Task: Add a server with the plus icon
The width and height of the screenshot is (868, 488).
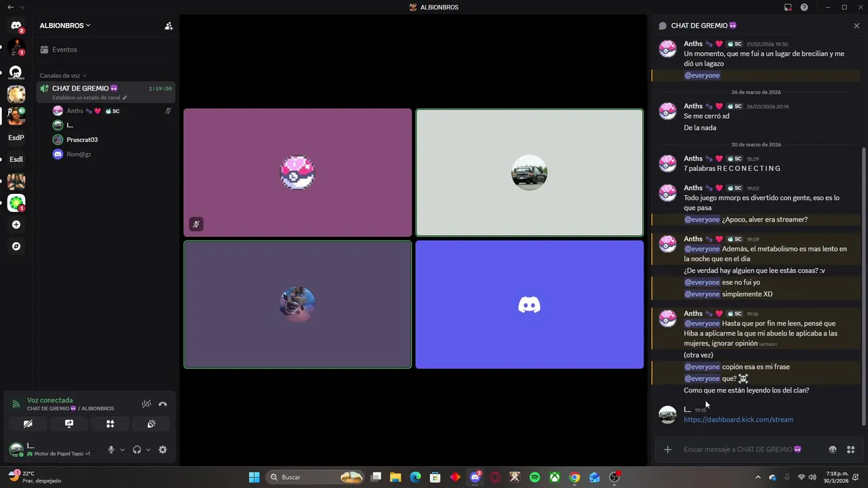Action: coord(16,224)
